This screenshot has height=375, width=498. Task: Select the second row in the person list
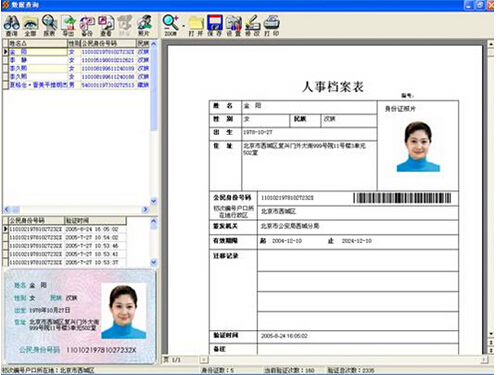coord(76,60)
